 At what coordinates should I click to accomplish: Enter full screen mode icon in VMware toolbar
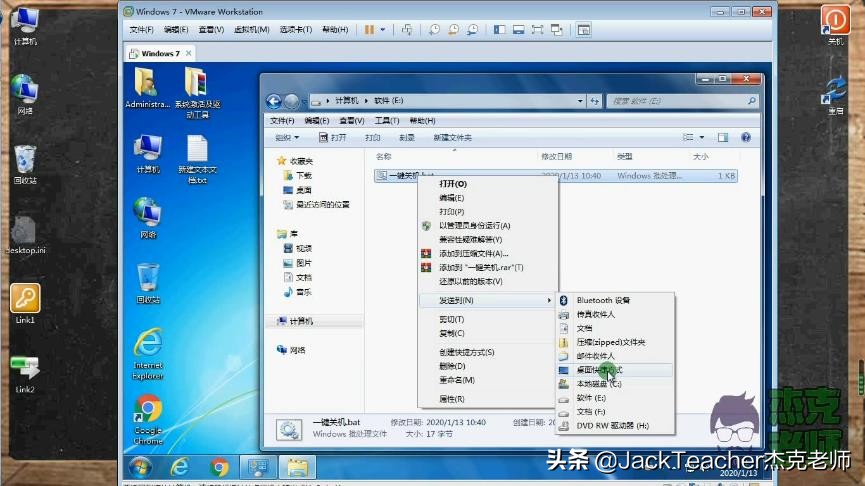tap(537, 30)
